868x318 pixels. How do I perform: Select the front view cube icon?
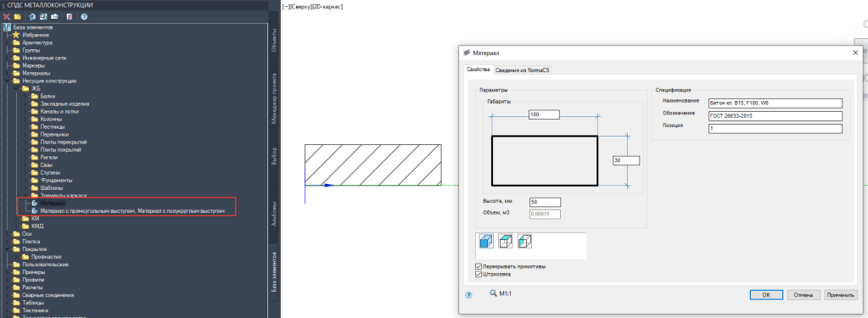tap(486, 242)
